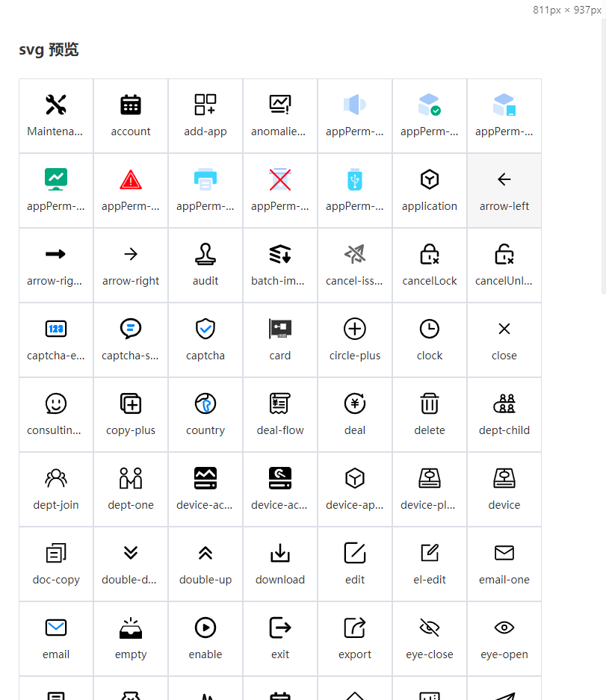Choose the download icon
Image resolution: width=606 pixels, height=700 pixels.
[280, 553]
